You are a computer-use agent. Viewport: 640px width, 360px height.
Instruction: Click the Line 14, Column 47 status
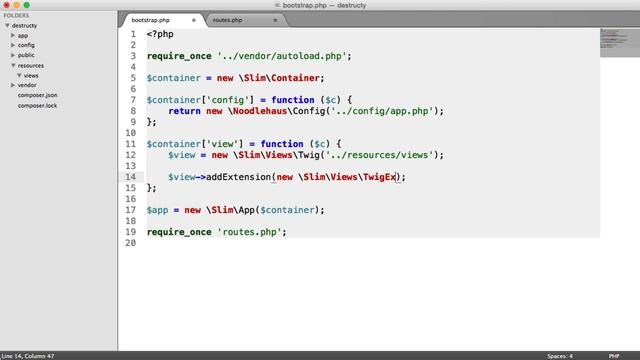(27, 356)
